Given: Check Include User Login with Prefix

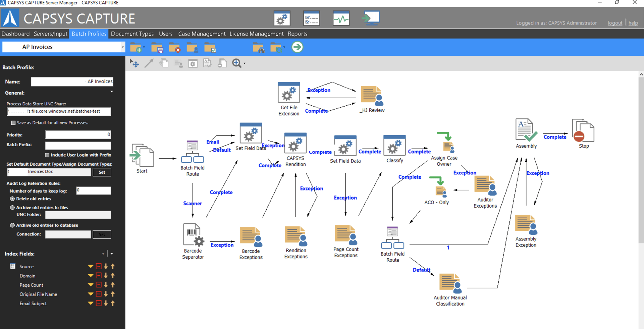Looking at the screenshot, I should pos(47,155).
